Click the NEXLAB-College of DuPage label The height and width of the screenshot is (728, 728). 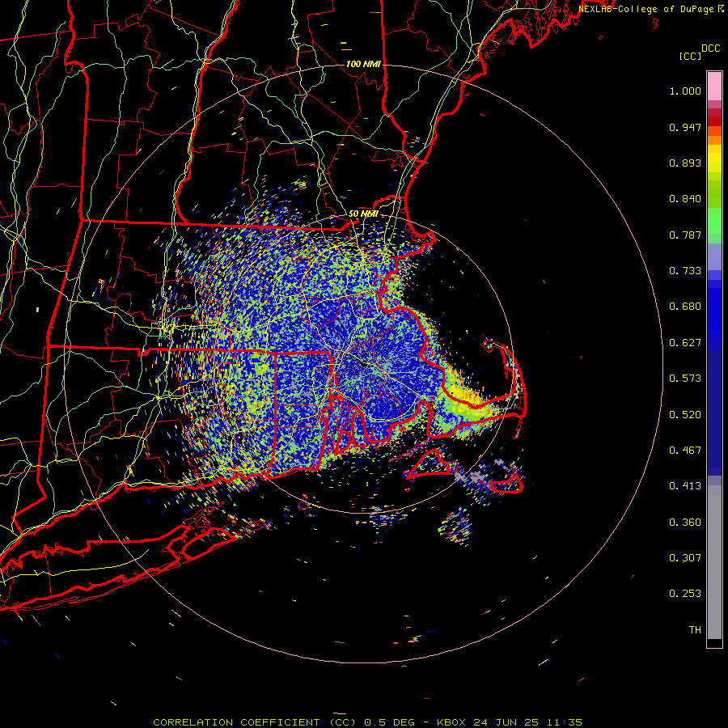647,9
